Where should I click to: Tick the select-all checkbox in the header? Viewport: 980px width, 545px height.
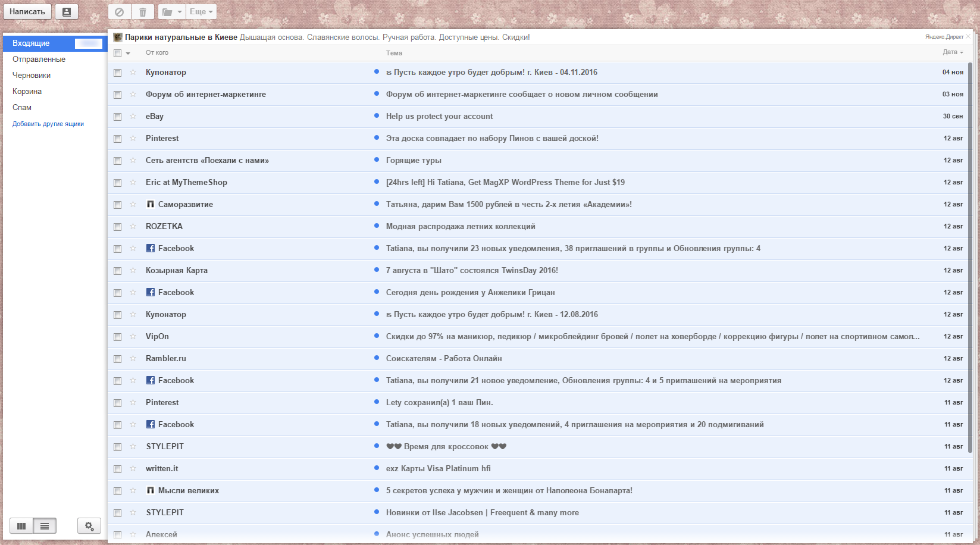(x=118, y=54)
